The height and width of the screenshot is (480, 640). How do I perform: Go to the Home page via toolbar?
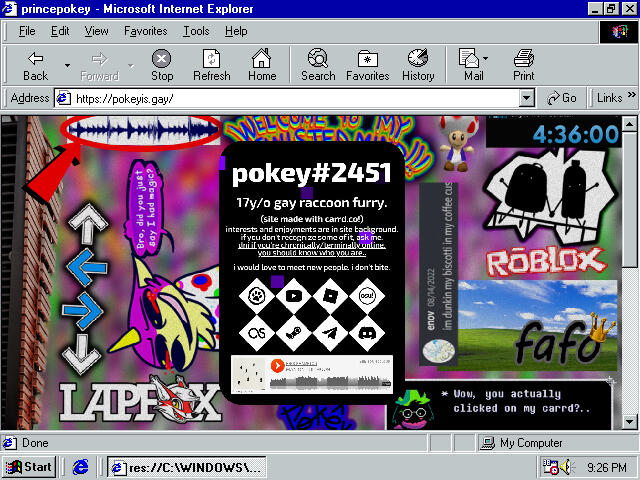pos(262,65)
